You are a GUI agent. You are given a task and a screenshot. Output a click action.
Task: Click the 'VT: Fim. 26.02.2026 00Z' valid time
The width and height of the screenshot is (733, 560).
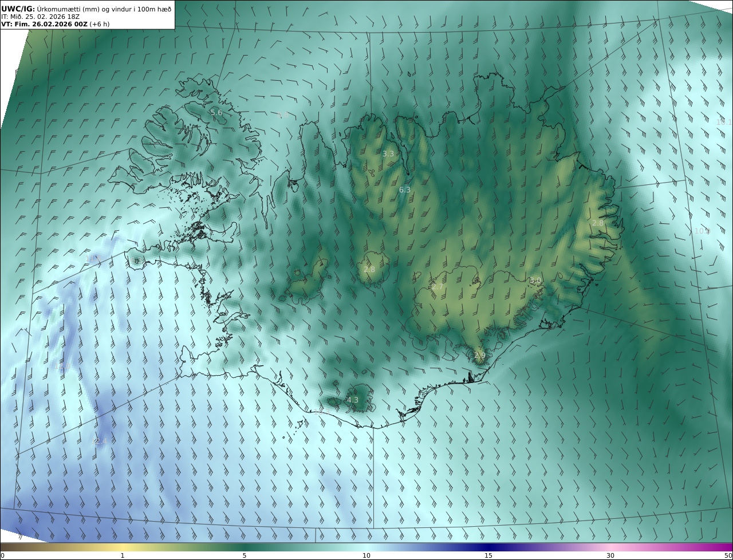pyautogui.click(x=44, y=24)
